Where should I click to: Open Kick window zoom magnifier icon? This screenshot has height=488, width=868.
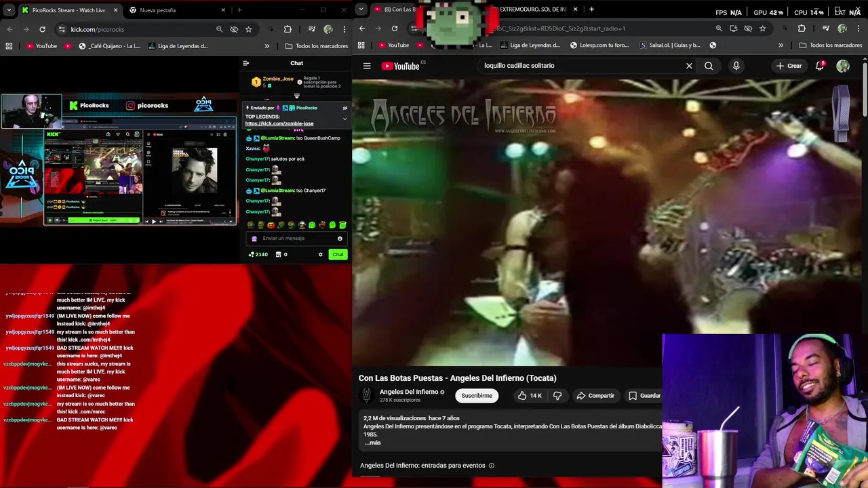[219, 29]
